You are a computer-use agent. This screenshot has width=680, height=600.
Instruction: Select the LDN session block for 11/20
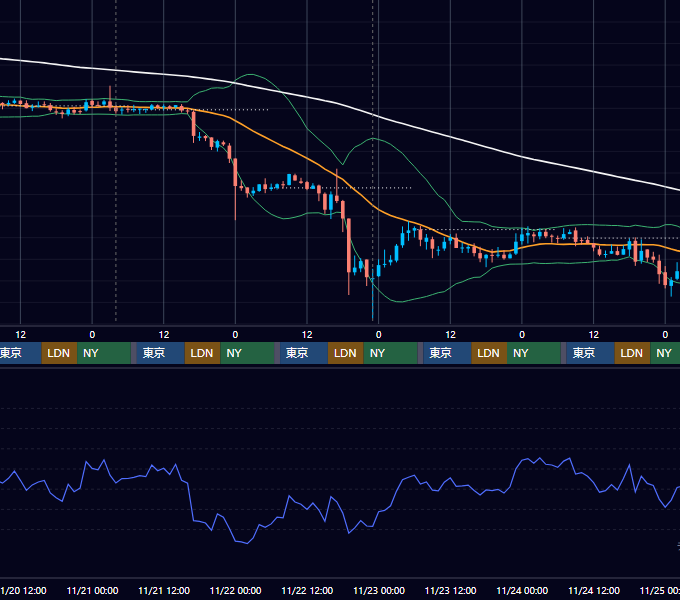point(59,353)
